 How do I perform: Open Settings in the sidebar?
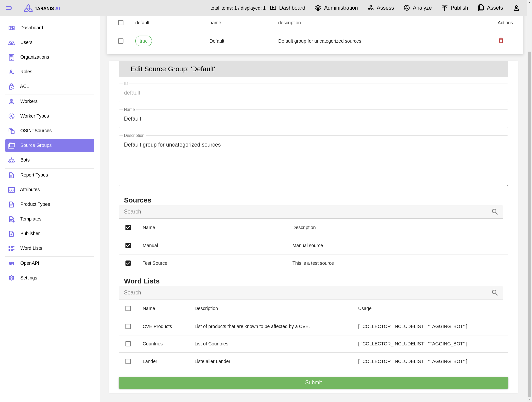click(50, 278)
